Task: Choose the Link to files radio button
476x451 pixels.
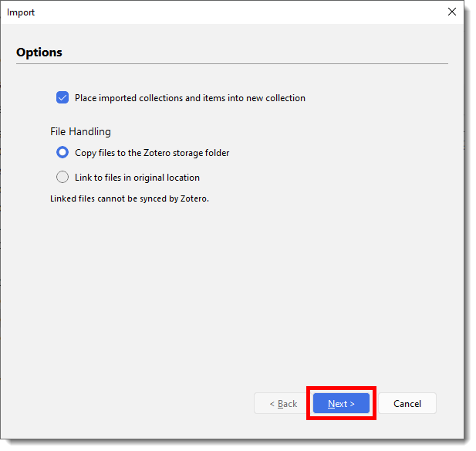Action: [x=63, y=177]
